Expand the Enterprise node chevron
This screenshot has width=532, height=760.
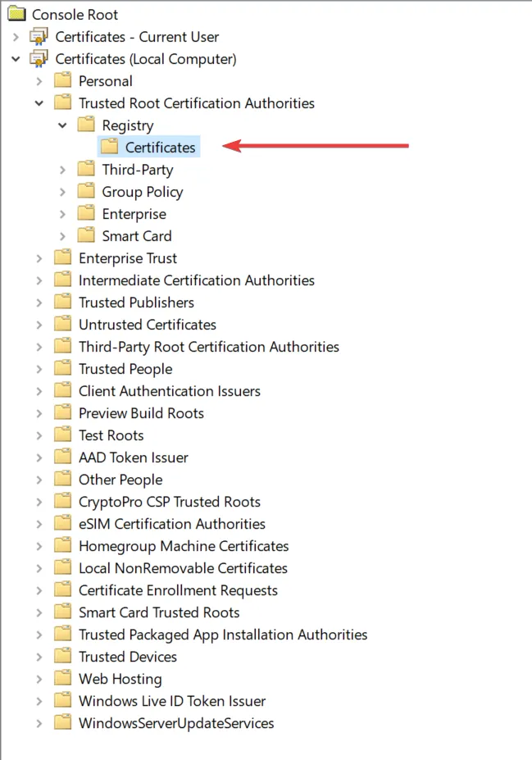(x=62, y=214)
